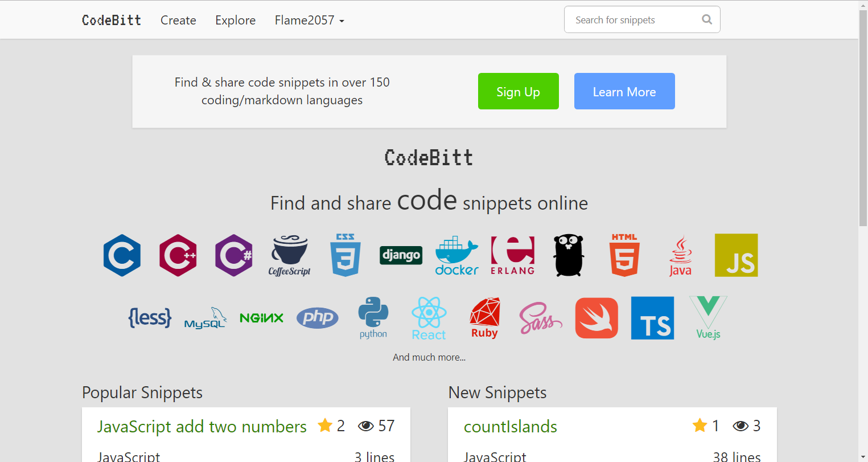This screenshot has width=868, height=462.
Task: Click the large CodeBitt page title
Action: (x=429, y=157)
